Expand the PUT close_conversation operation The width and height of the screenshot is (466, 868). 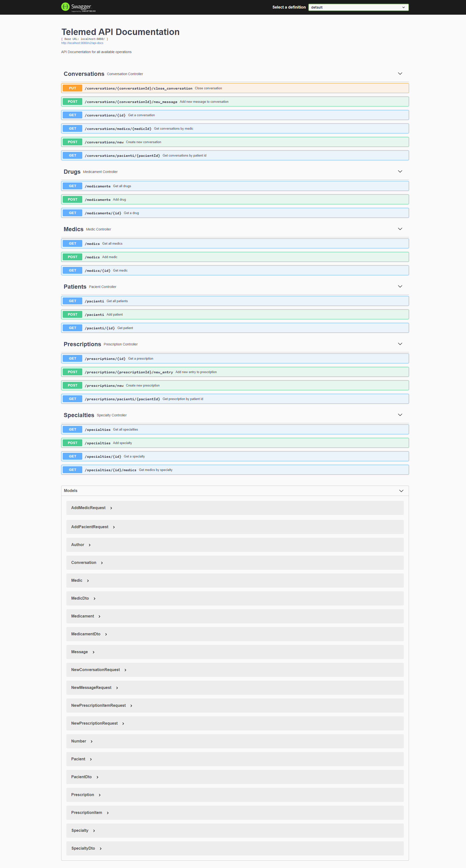pyautogui.click(x=235, y=88)
